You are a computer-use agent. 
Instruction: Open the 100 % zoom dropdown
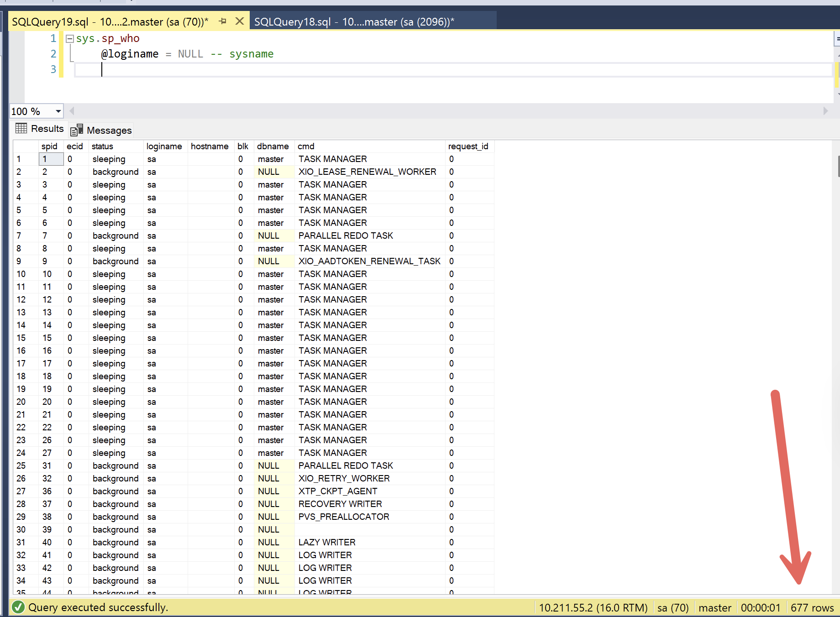[x=58, y=111]
